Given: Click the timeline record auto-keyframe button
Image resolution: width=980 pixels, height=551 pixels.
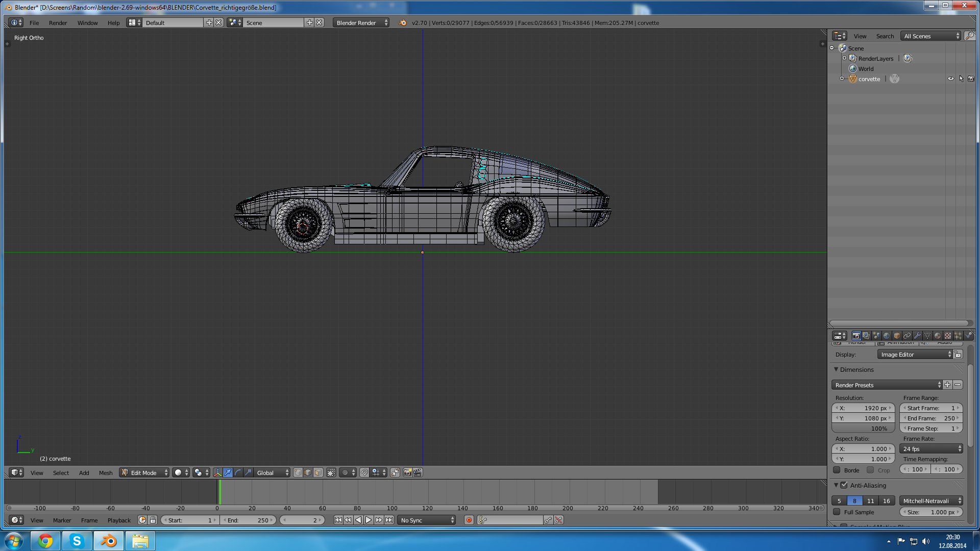Looking at the screenshot, I should point(469,520).
